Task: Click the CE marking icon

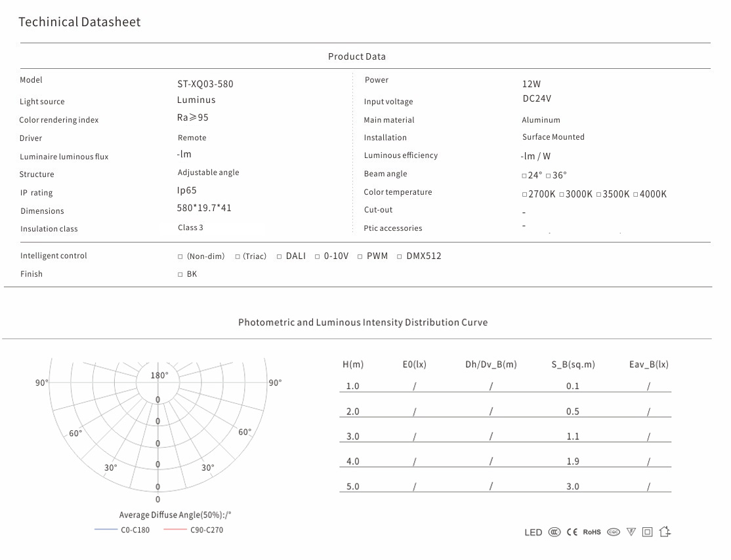Action: [572, 532]
